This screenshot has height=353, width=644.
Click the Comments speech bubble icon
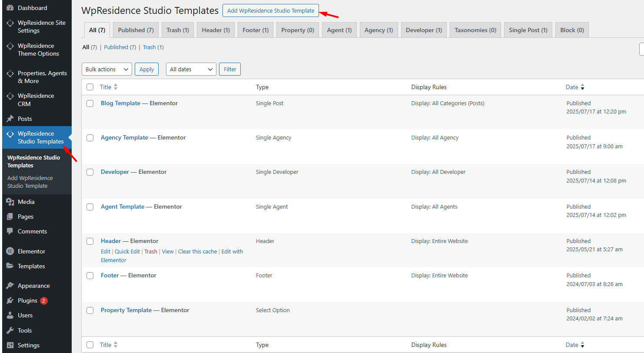coord(10,231)
